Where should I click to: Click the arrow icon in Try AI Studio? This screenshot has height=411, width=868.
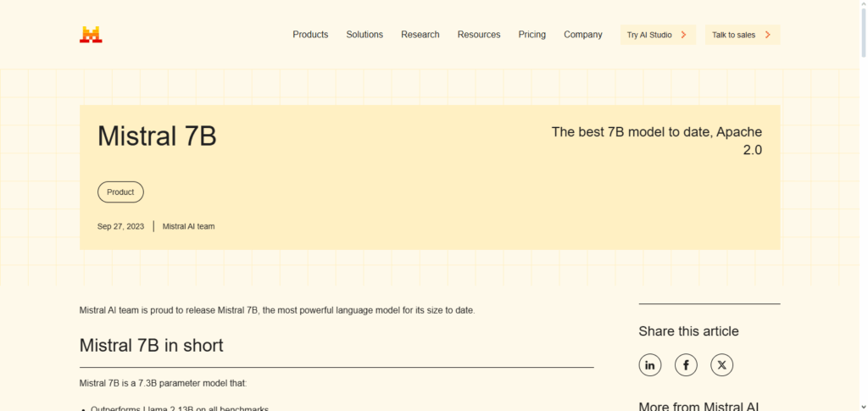pyautogui.click(x=683, y=35)
